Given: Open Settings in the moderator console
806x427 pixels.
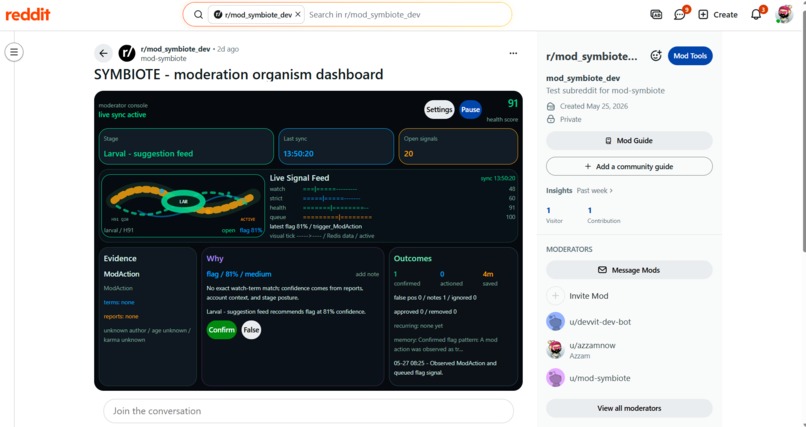Looking at the screenshot, I should (x=439, y=109).
